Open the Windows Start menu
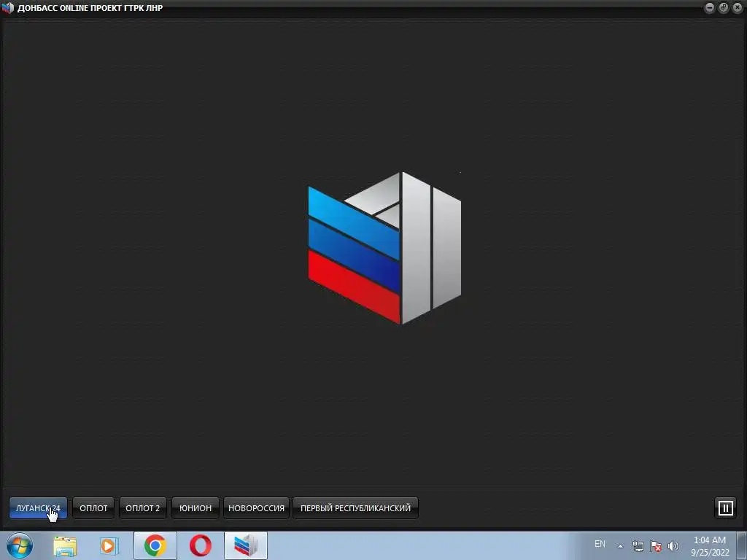 [20, 545]
